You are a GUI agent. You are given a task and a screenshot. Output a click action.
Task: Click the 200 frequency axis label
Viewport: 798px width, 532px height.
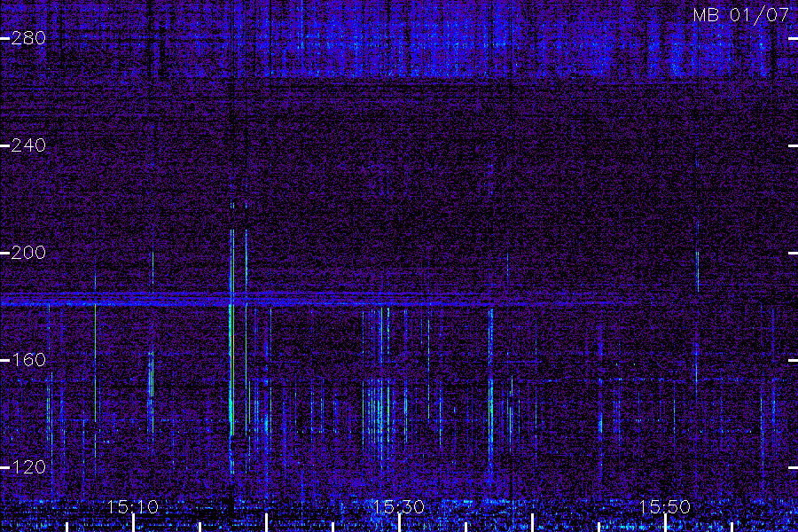[28, 253]
